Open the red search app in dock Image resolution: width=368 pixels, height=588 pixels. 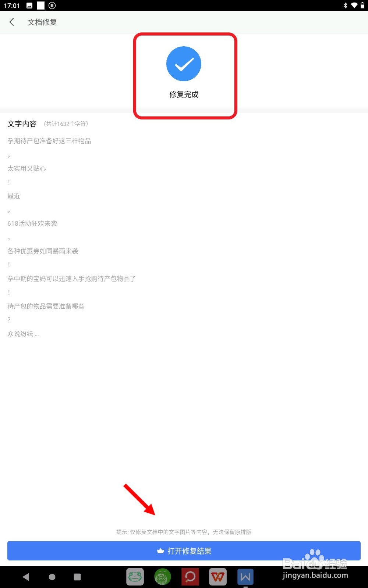point(190,577)
